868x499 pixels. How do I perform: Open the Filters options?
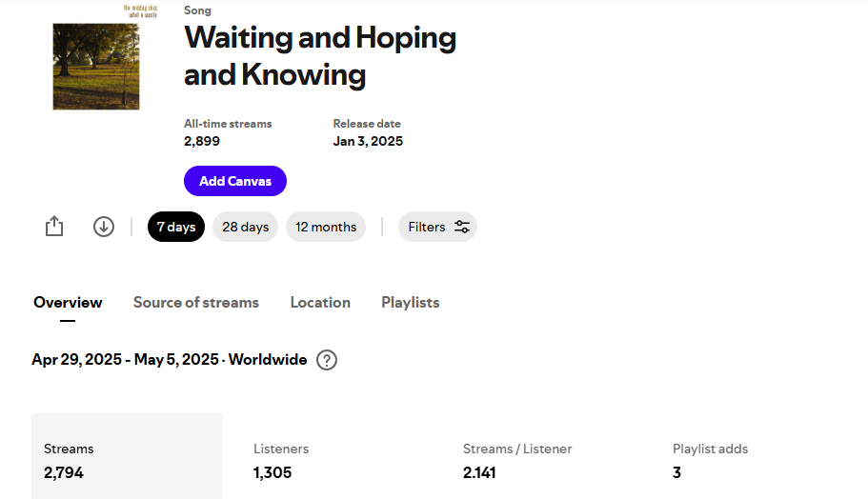coord(437,227)
